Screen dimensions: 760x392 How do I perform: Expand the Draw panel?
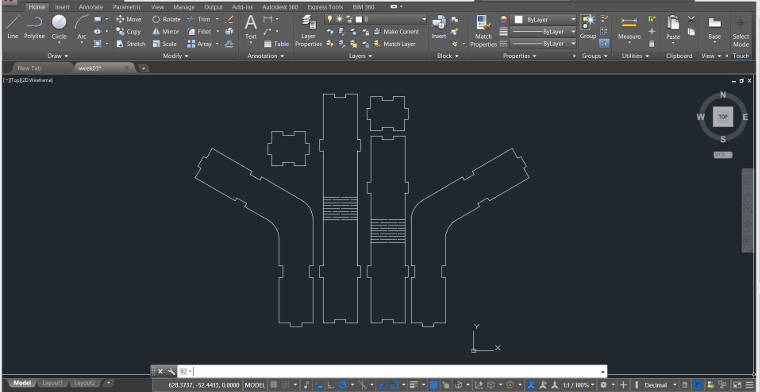point(58,56)
